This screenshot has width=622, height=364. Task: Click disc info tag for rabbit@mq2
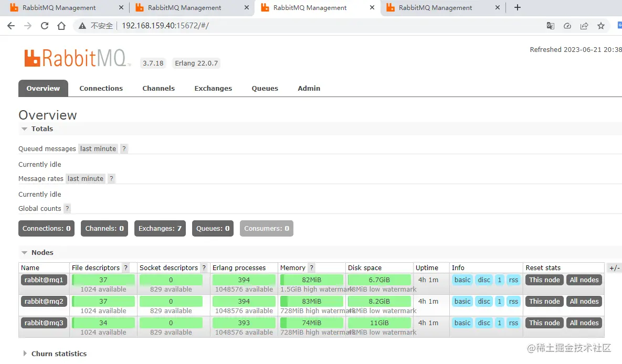click(x=484, y=302)
